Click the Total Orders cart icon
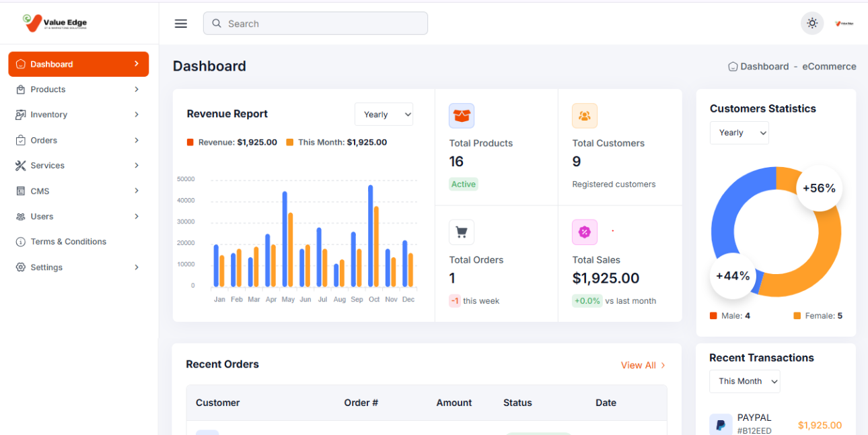 tap(462, 232)
